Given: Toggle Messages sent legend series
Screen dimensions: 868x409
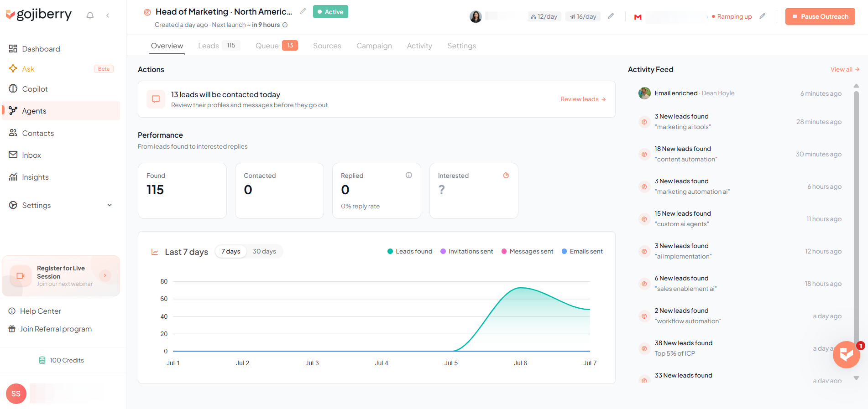Looking at the screenshot, I should click(527, 251).
